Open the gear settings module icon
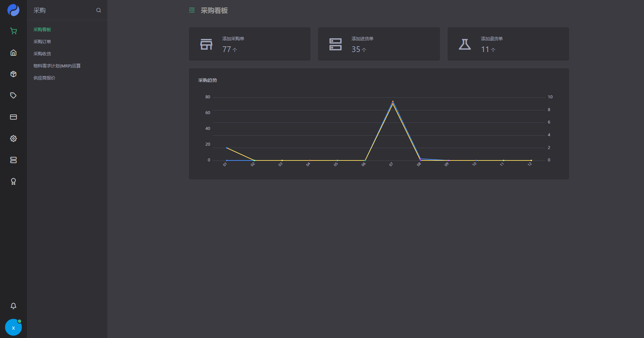Viewport: 644px width, 338px height. pos(13,139)
